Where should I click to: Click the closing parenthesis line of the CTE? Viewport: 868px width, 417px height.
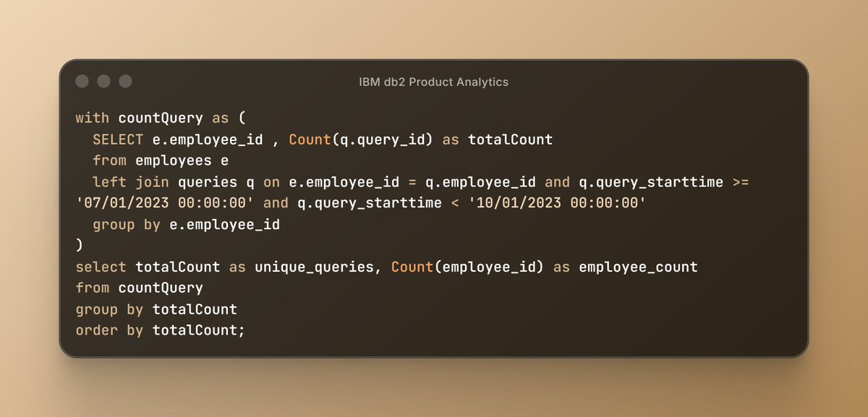(x=80, y=246)
